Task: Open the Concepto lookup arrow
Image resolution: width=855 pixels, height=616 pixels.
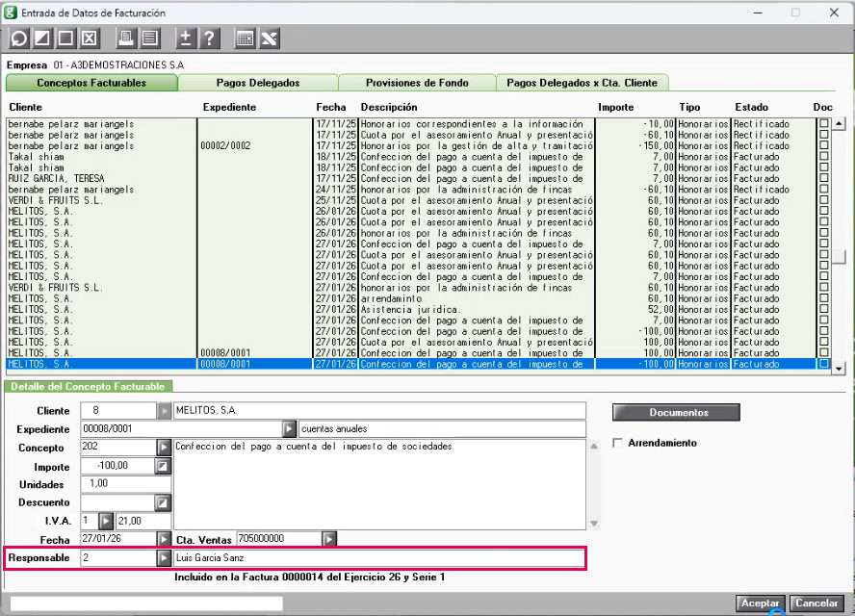Action: coord(164,448)
